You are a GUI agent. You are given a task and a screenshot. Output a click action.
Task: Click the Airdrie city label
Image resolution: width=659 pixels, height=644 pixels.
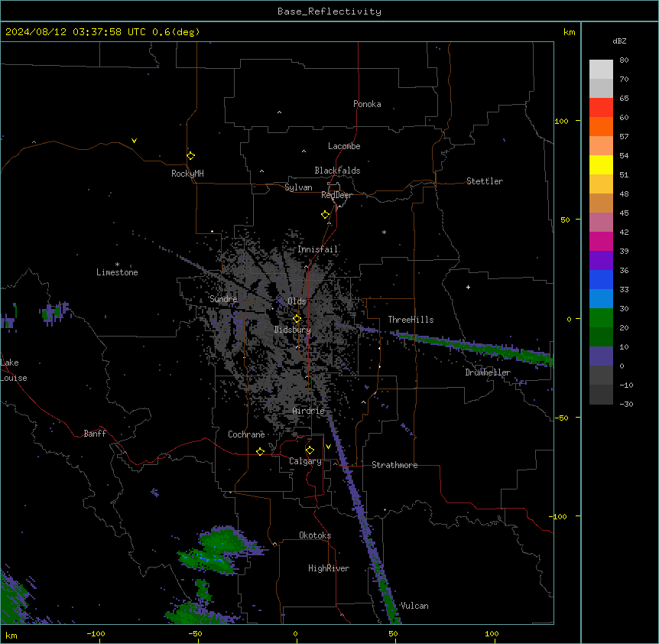coord(308,411)
